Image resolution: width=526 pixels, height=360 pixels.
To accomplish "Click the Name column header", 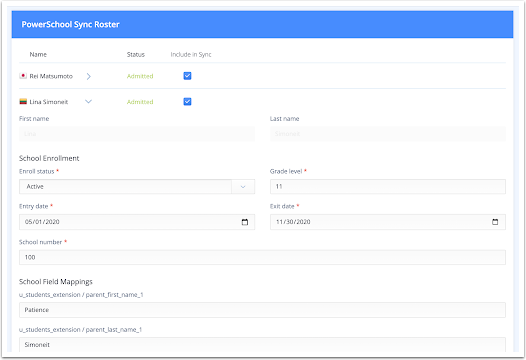I will (x=38, y=54).
